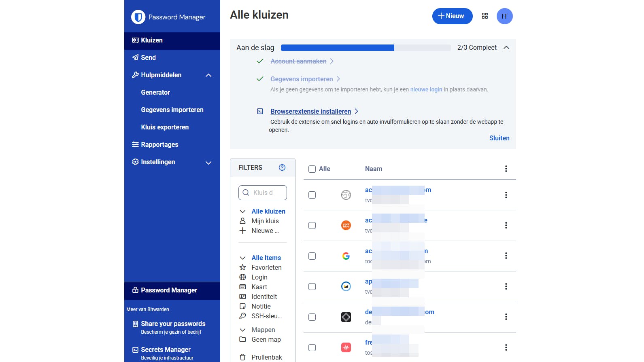Open the Account aanmaken step chevron
This screenshot has height=362, width=644.
point(332,61)
